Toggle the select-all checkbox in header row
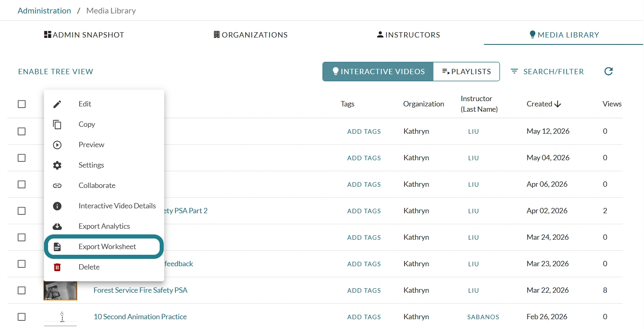Image resolution: width=644 pixels, height=329 pixels. click(x=22, y=104)
